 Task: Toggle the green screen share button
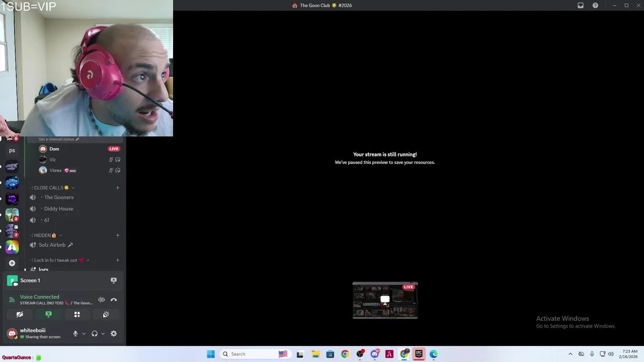[x=48, y=314]
